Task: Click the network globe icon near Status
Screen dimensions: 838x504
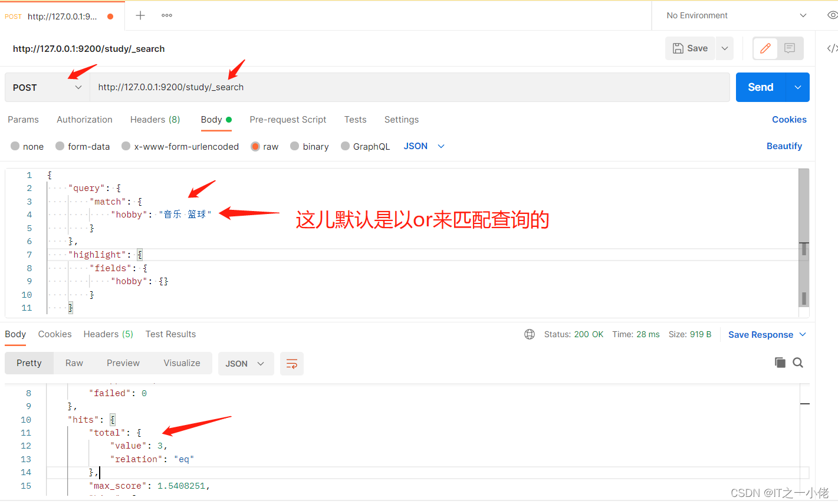Action: click(530, 334)
